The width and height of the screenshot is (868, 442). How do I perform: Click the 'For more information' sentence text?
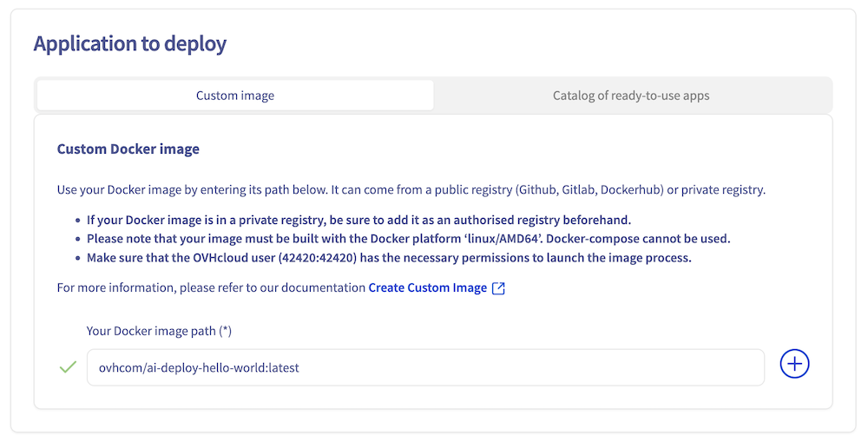click(x=211, y=288)
